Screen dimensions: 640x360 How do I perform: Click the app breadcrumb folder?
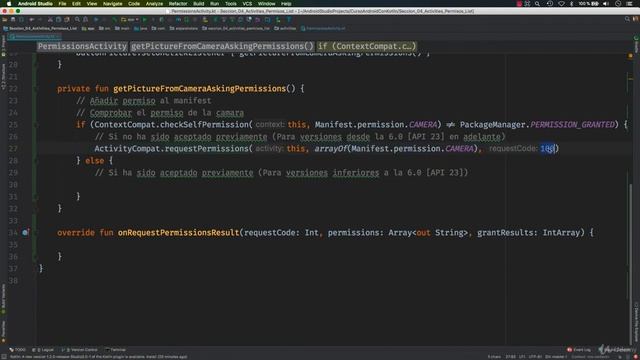[88, 29]
